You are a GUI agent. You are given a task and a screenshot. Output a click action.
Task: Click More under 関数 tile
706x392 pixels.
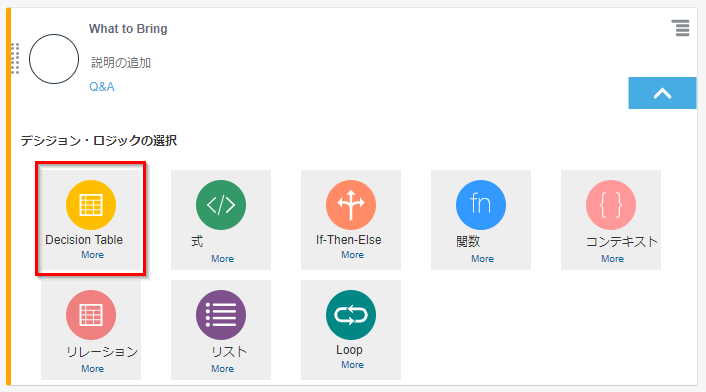[482, 259]
